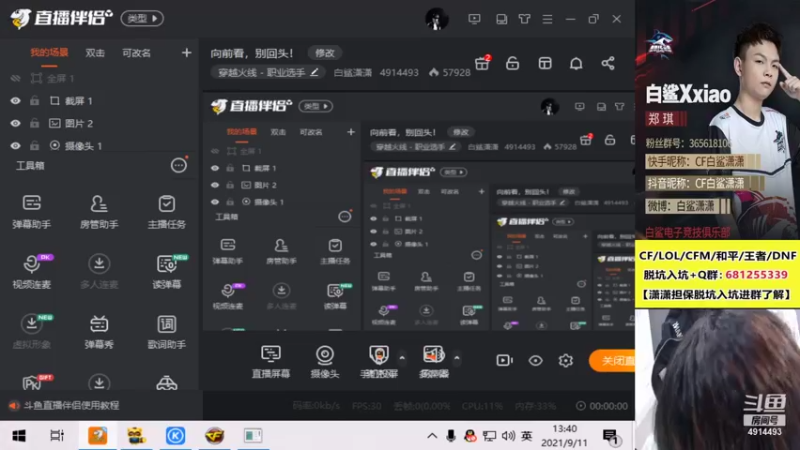Viewport: 800px width, 450px height.
Task: Select the 摄像头 1 source row
Action: coord(99,145)
